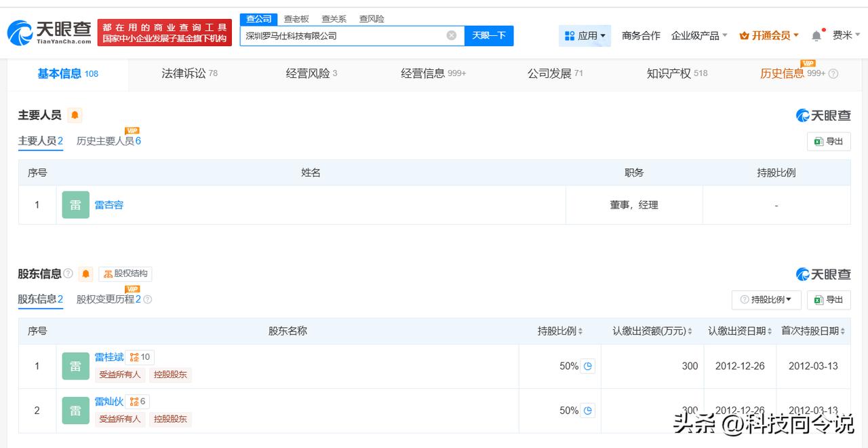Switch to the 基本信息 tab
Screen dimensions: 868x448
click(68, 73)
